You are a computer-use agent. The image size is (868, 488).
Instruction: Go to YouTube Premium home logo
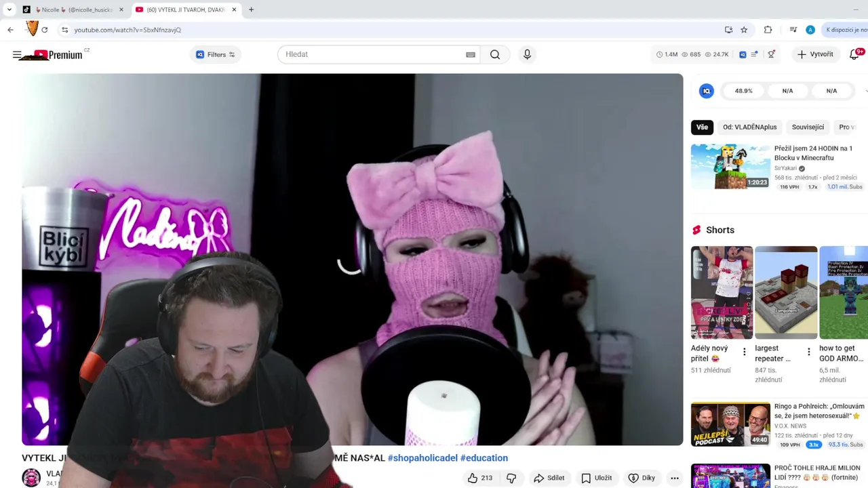tap(58, 55)
